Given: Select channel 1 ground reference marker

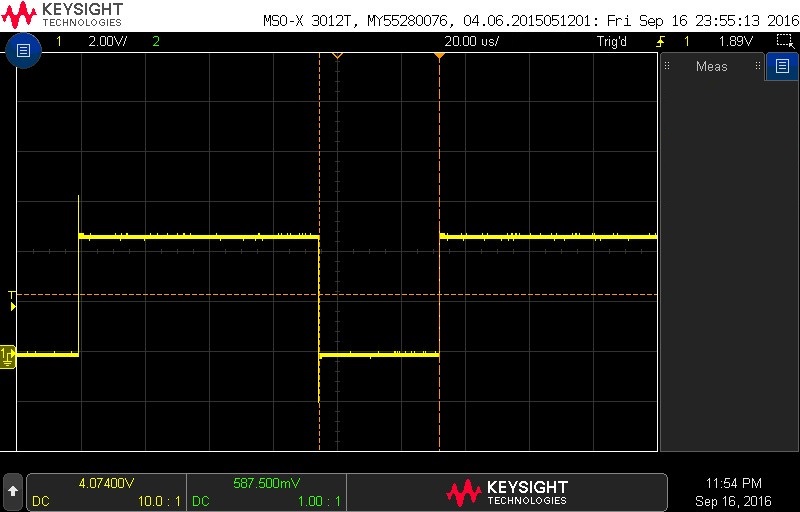Looking at the screenshot, I should [x=8, y=356].
